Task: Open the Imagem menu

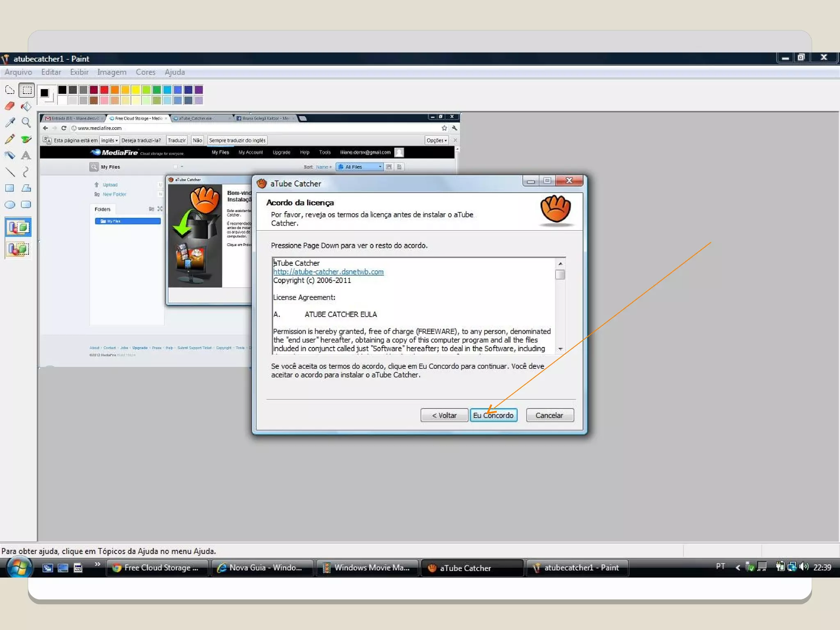Action: coord(112,72)
